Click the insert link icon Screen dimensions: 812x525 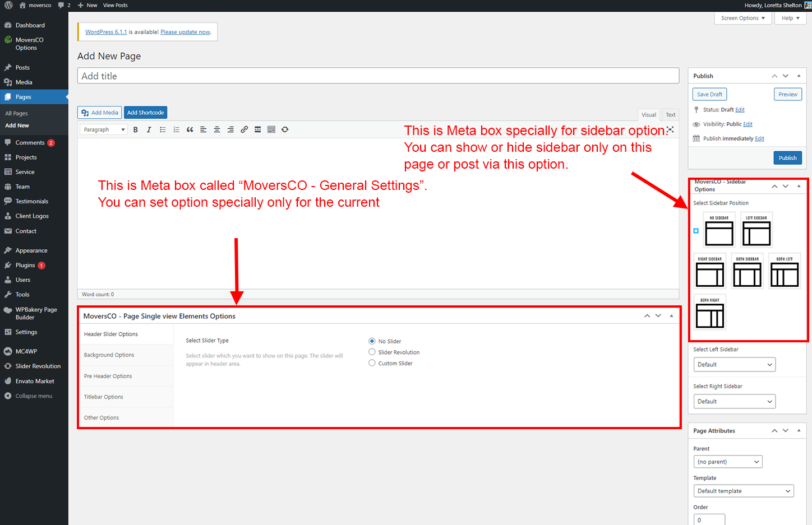coord(244,129)
